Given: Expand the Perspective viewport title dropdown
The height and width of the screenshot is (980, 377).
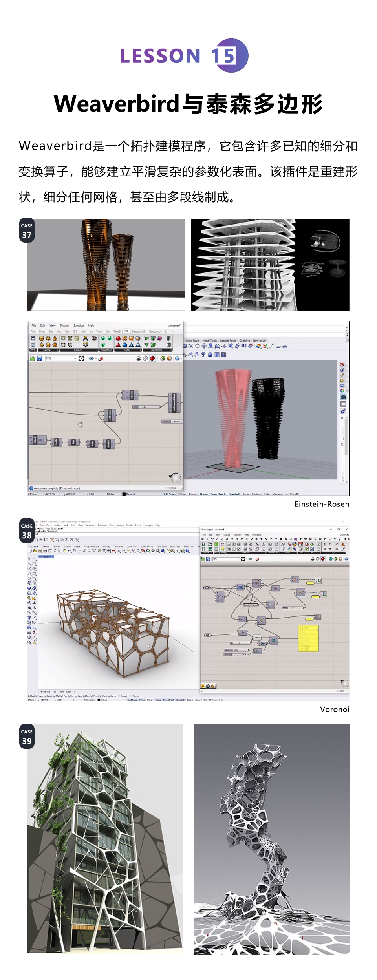Looking at the screenshot, I should tap(53, 556).
